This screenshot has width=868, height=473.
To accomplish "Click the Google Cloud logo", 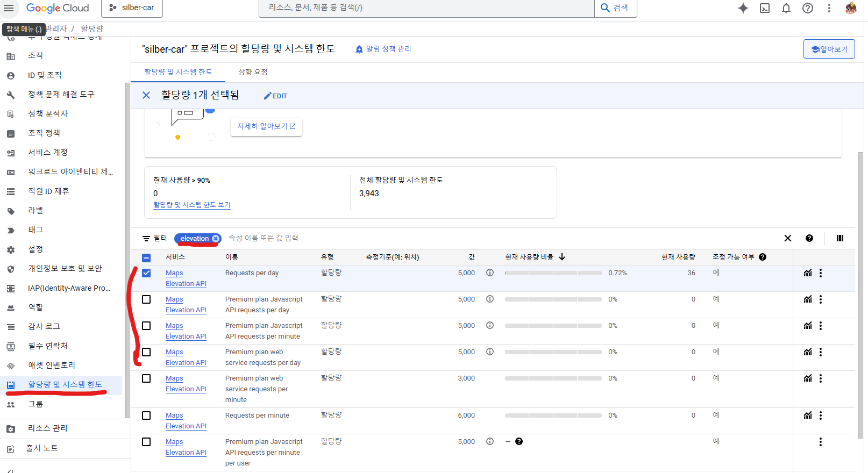I will (58, 8).
